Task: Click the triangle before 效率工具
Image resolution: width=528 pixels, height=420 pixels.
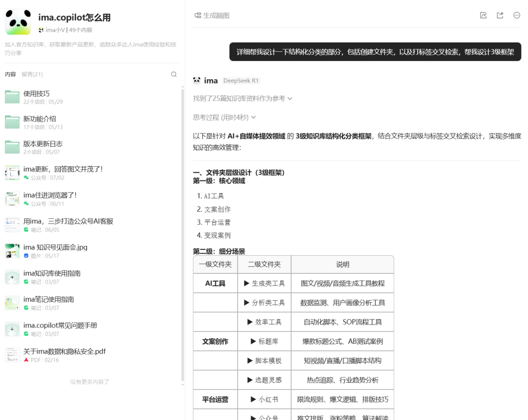Action: point(250,322)
